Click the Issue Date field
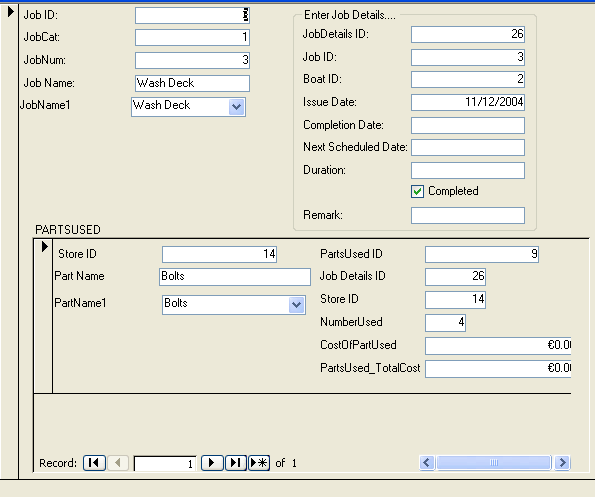The image size is (595, 497). click(468, 102)
